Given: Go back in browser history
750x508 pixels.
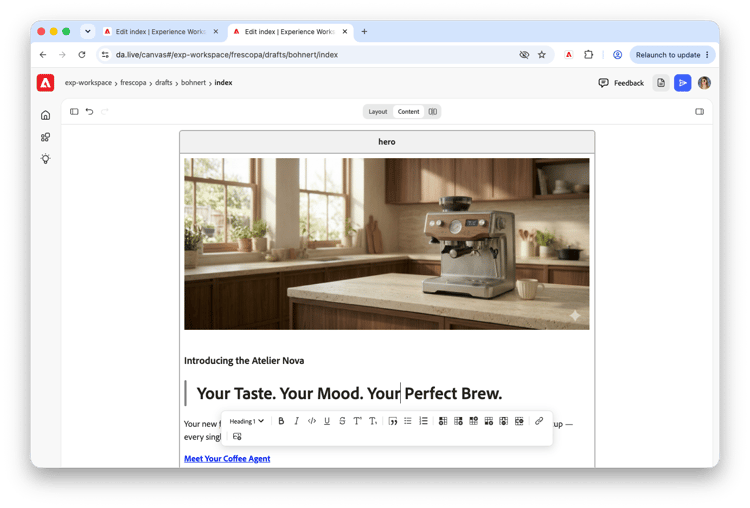Looking at the screenshot, I should click(x=43, y=55).
